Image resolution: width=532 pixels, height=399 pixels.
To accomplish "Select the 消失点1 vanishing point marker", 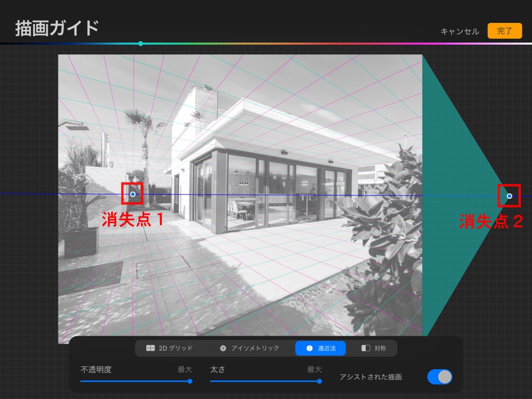I will tap(132, 194).
